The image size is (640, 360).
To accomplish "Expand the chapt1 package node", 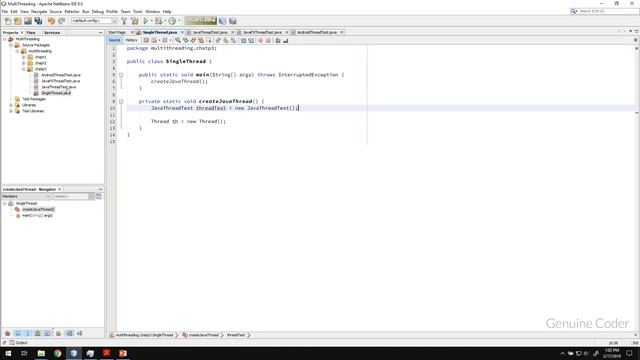I will coord(23,57).
